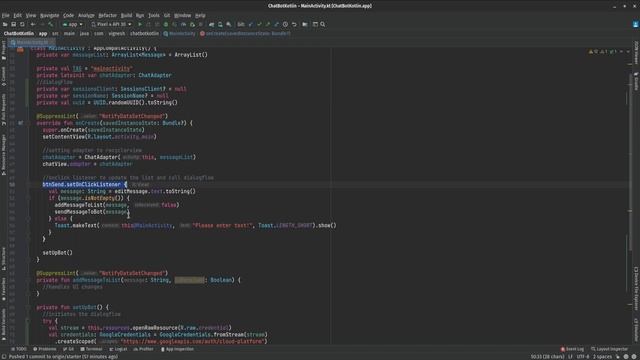Collapse the btnSend.setOnClickListener code fold
Image resolution: width=640 pixels, height=360 pixels.
(28, 184)
